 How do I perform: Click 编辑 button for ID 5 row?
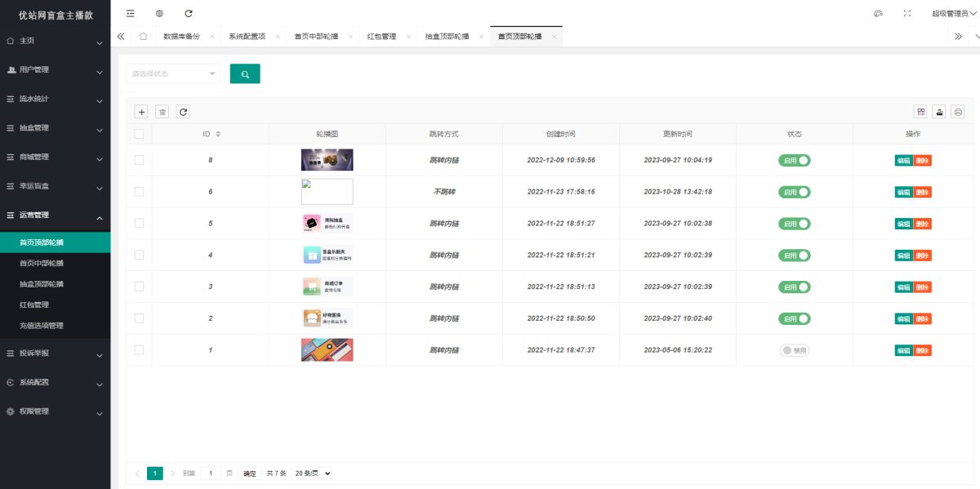pos(903,224)
